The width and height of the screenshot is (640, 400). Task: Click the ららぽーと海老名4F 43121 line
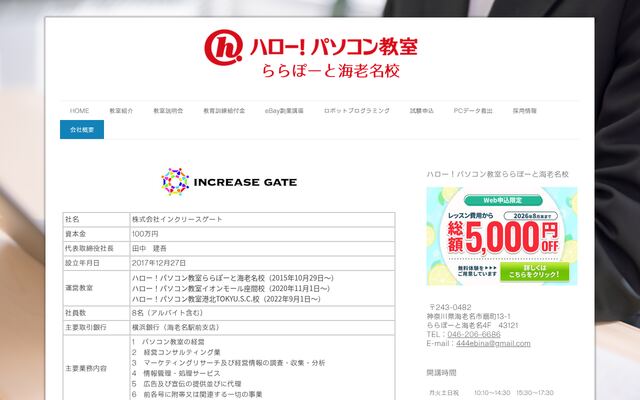click(x=472, y=325)
